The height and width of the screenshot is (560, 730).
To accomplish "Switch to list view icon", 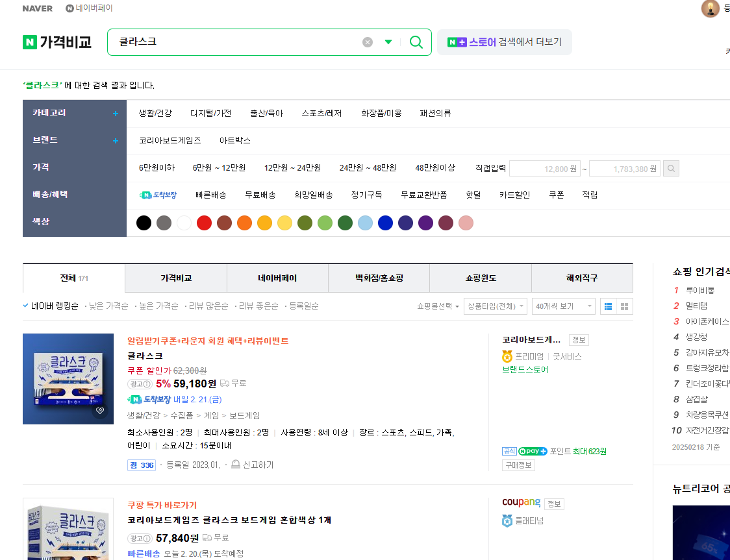I will pos(608,306).
